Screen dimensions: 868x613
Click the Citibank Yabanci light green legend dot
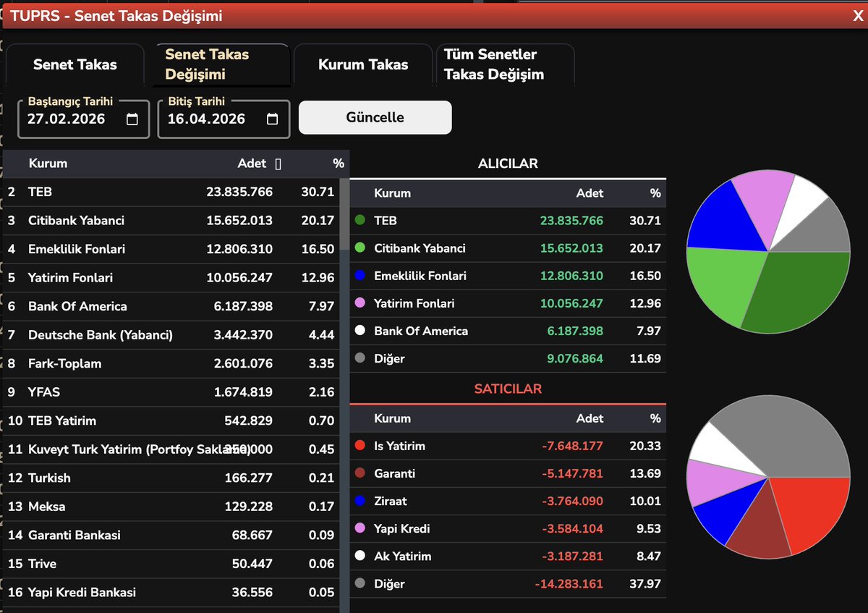tap(359, 248)
